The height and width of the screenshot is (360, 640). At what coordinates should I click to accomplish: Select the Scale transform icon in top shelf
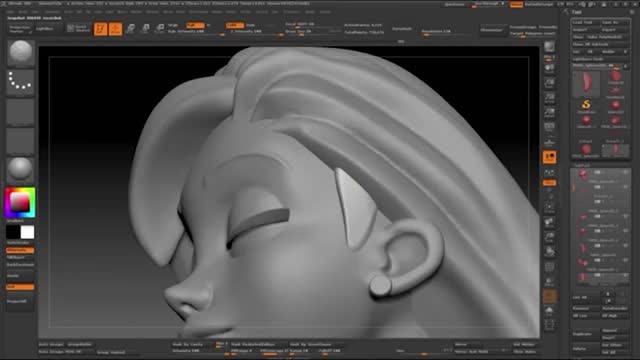coord(145,29)
